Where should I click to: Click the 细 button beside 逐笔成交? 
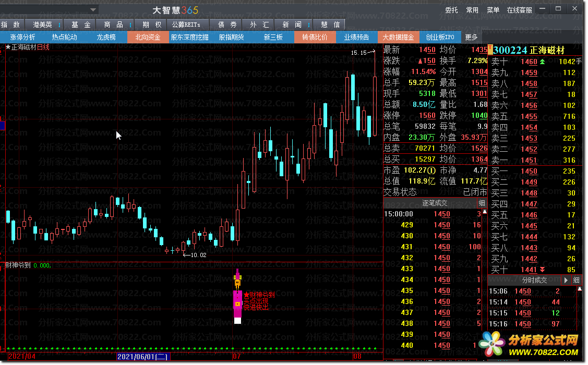[x=482, y=203]
